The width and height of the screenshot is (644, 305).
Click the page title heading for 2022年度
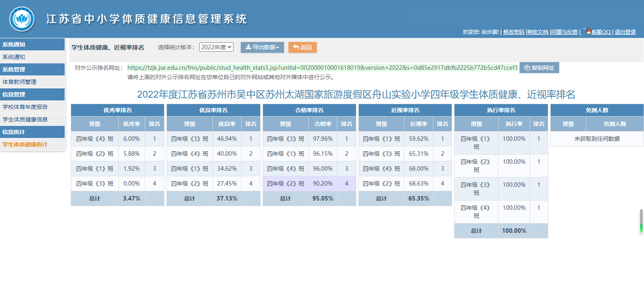click(x=356, y=94)
